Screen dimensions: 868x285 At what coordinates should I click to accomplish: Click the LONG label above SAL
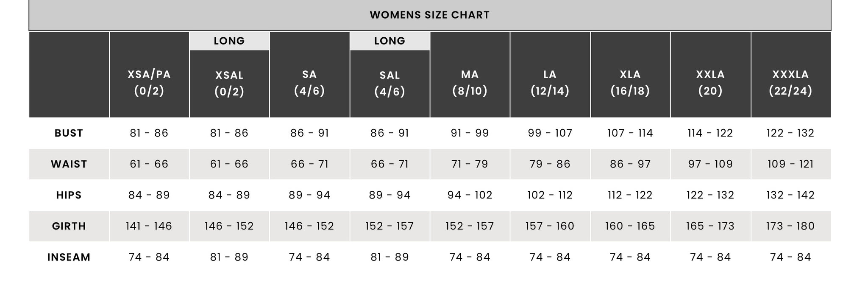[x=390, y=41]
